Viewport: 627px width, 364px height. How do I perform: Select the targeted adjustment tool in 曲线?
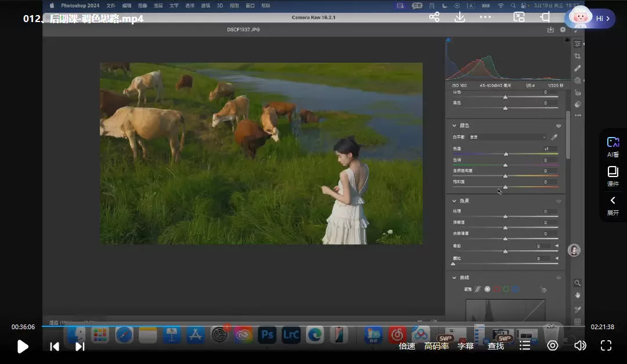click(x=543, y=290)
